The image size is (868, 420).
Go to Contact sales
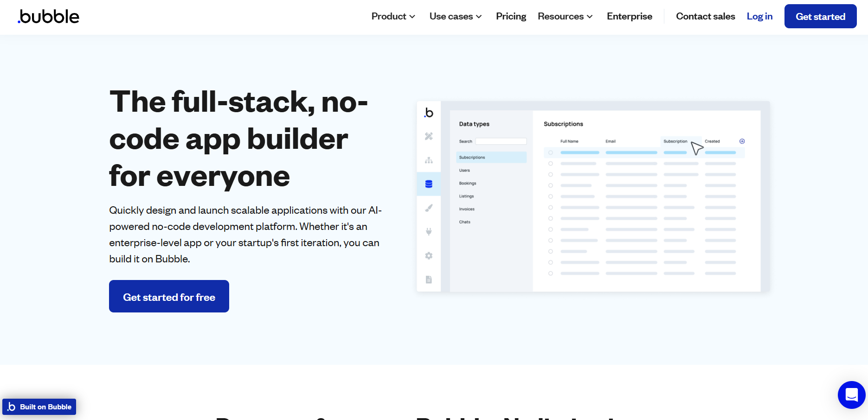tap(705, 16)
